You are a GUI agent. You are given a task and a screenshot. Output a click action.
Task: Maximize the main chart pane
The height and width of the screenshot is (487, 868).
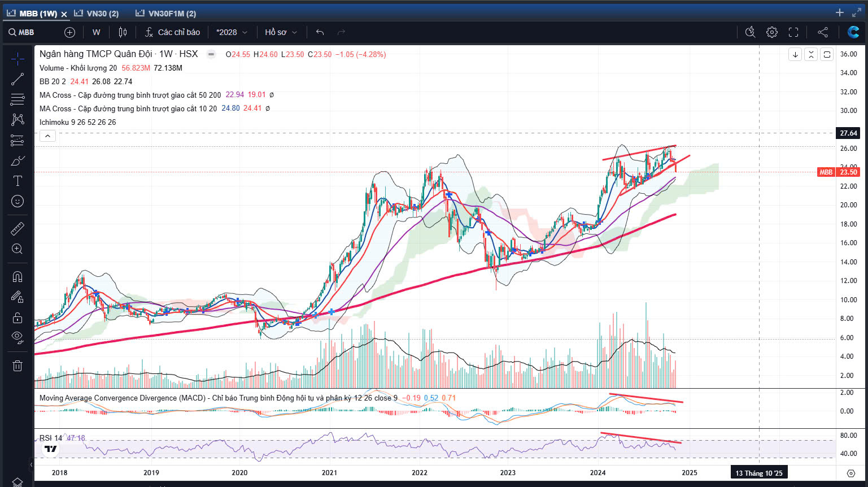tap(827, 54)
